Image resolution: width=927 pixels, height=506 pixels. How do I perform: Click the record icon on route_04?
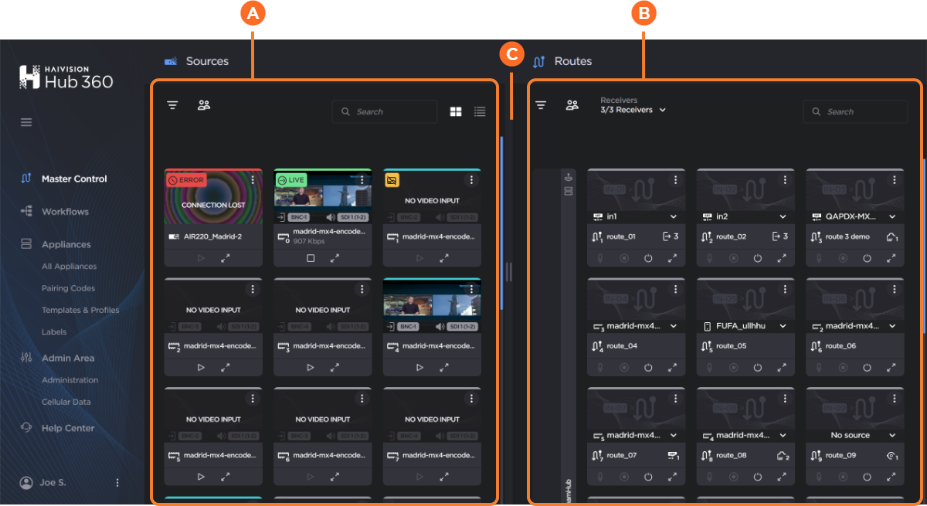(624, 367)
